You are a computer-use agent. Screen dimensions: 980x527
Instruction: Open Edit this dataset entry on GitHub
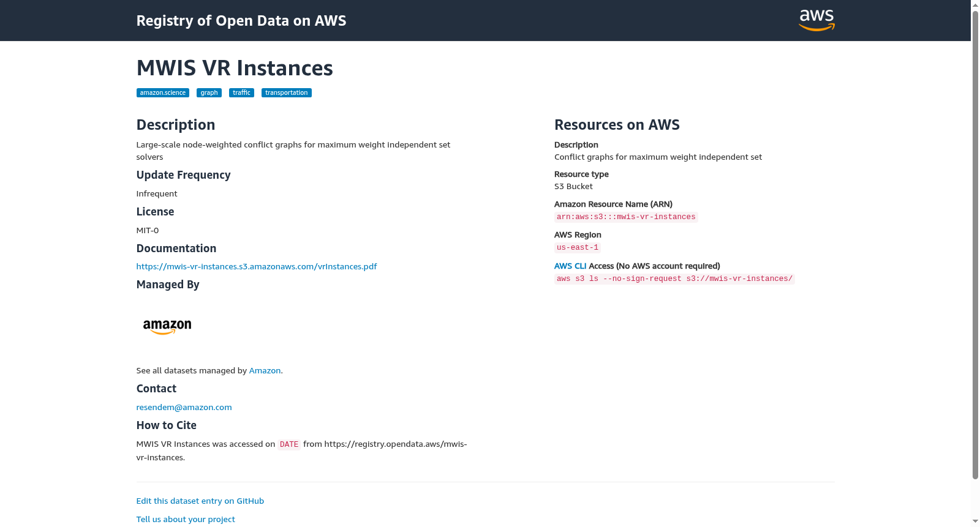pos(200,501)
